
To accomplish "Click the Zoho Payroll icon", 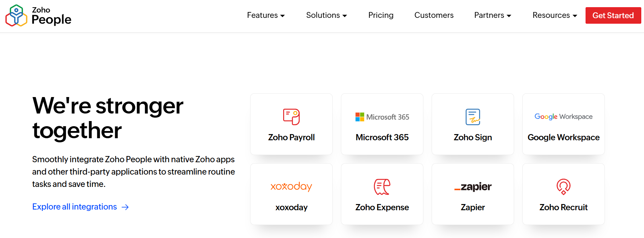I will tap(291, 117).
